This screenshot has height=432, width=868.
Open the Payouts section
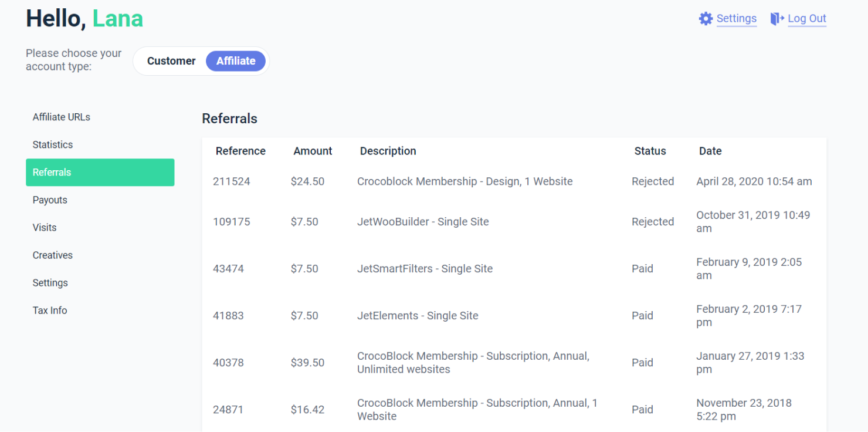50,200
